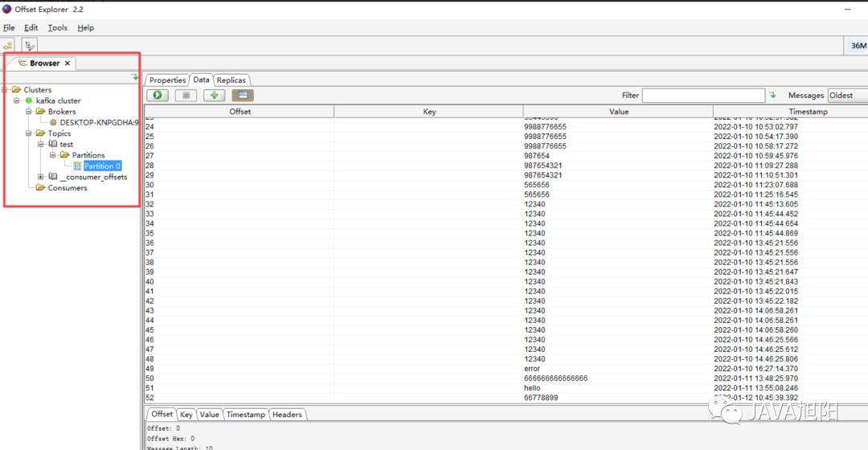Screen dimensions: 868x450
Task: Click the Offset column header
Action: point(240,111)
